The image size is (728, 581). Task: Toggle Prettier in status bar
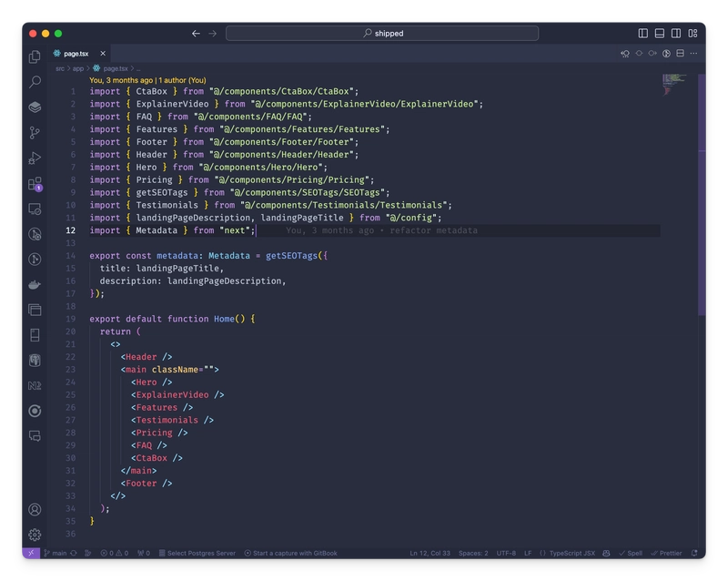666,553
